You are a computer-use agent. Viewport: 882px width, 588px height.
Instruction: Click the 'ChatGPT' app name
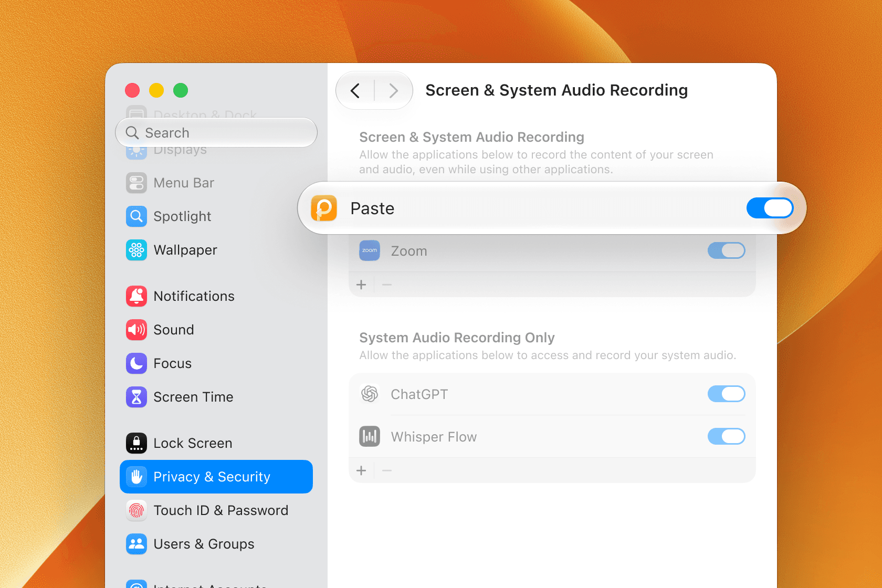[x=419, y=394]
